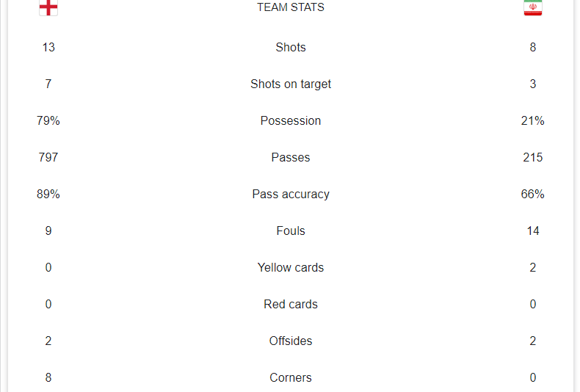This screenshot has height=392, width=580.
Task: Click the Fouls stat label
Action: (x=291, y=231)
